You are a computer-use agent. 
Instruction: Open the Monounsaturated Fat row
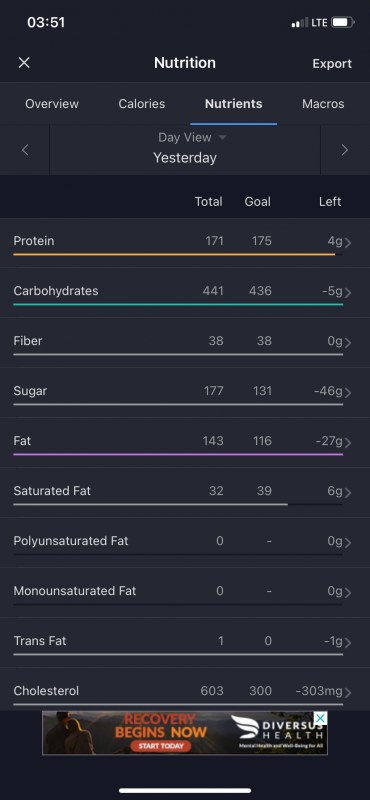[x=185, y=592]
